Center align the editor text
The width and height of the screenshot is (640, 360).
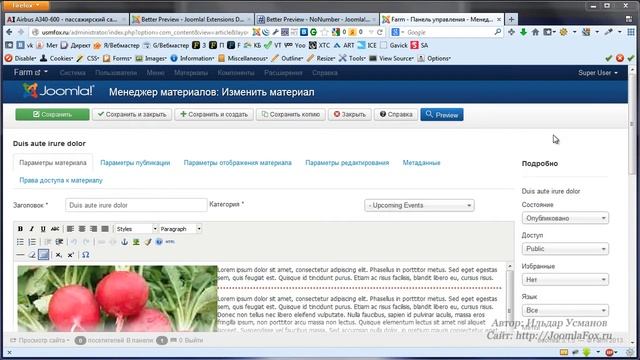tap(82, 229)
